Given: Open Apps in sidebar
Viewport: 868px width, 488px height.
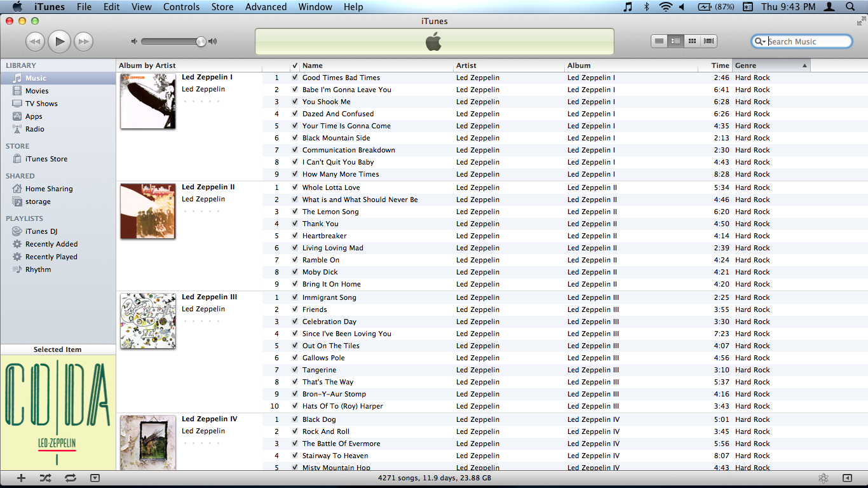Looking at the screenshot, I should pyautogui.click(x=58, y=116).
